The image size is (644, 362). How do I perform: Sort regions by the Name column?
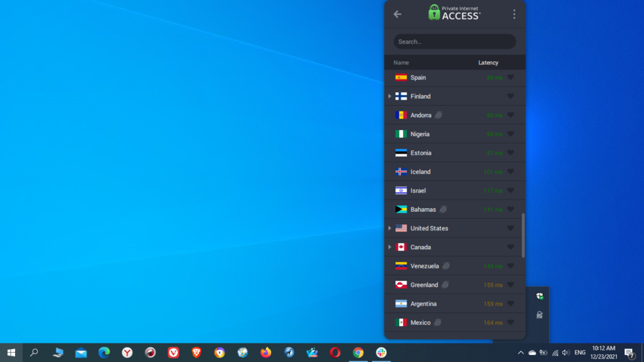[401, 63]
